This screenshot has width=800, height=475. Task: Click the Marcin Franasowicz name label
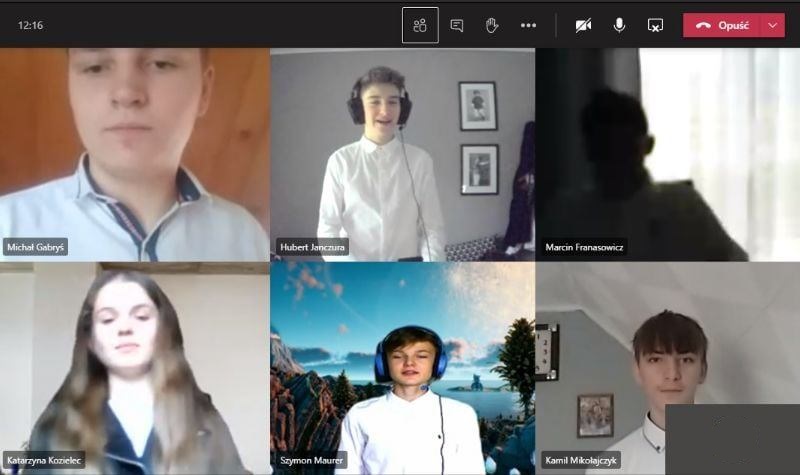tap(584, 247)
